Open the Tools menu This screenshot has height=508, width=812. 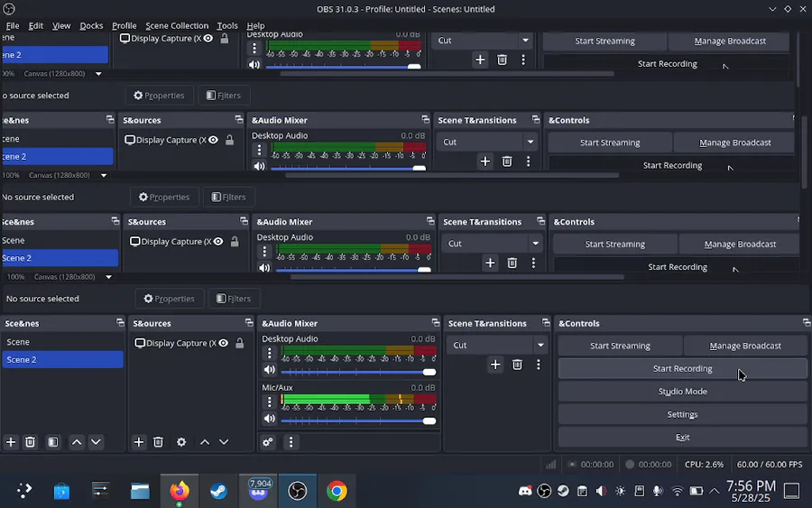pyautogui.click(x=227, y=25)
